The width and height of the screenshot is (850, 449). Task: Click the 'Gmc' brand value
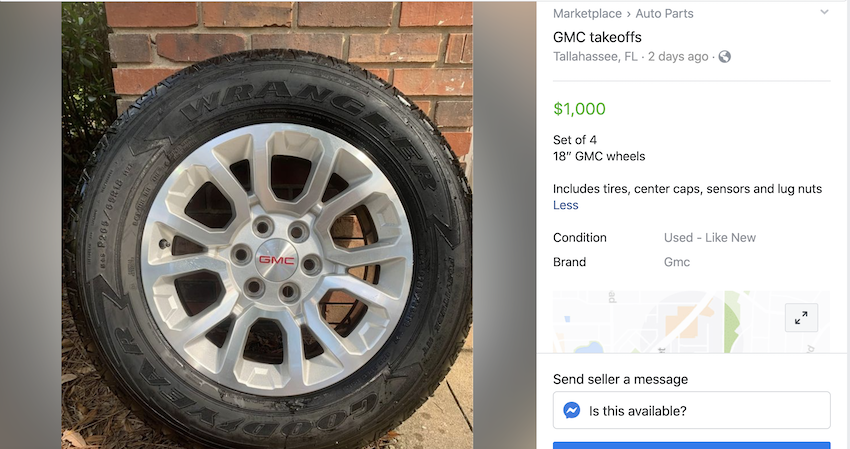(677, 262)
